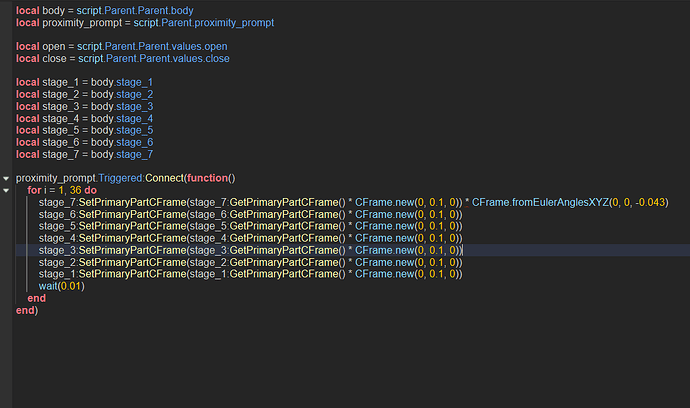Viewport: 690px width, 408px height.
Task: Click the local stage_5 = body.stage_5 line
Action: coord(84,130)
